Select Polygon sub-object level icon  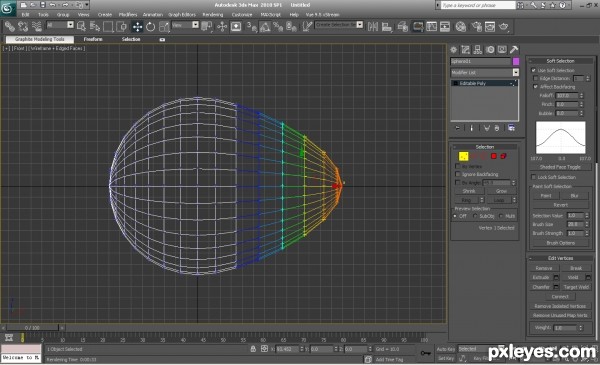tap(494, 156)
